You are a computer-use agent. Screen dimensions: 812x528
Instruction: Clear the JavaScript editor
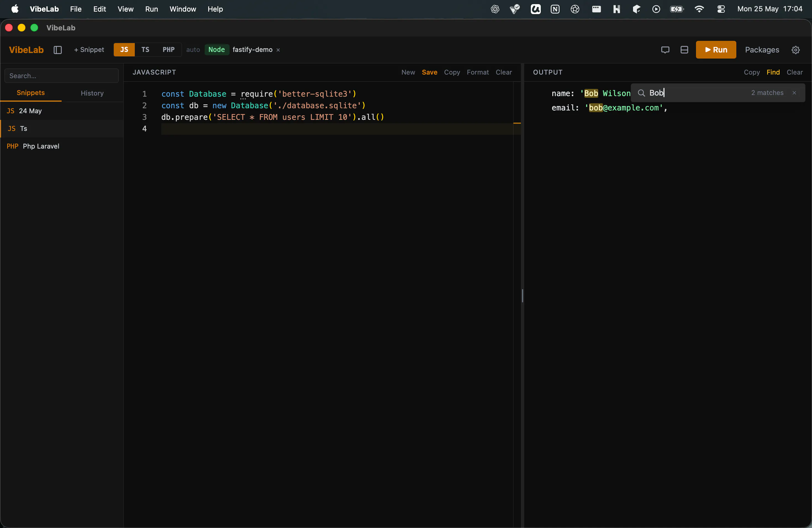pyautogui.click(x=503, y=72)
